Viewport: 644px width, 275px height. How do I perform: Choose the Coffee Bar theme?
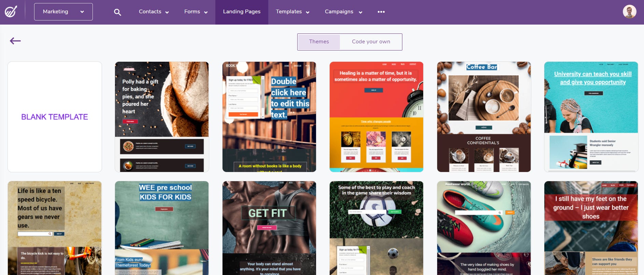(484, 117)
